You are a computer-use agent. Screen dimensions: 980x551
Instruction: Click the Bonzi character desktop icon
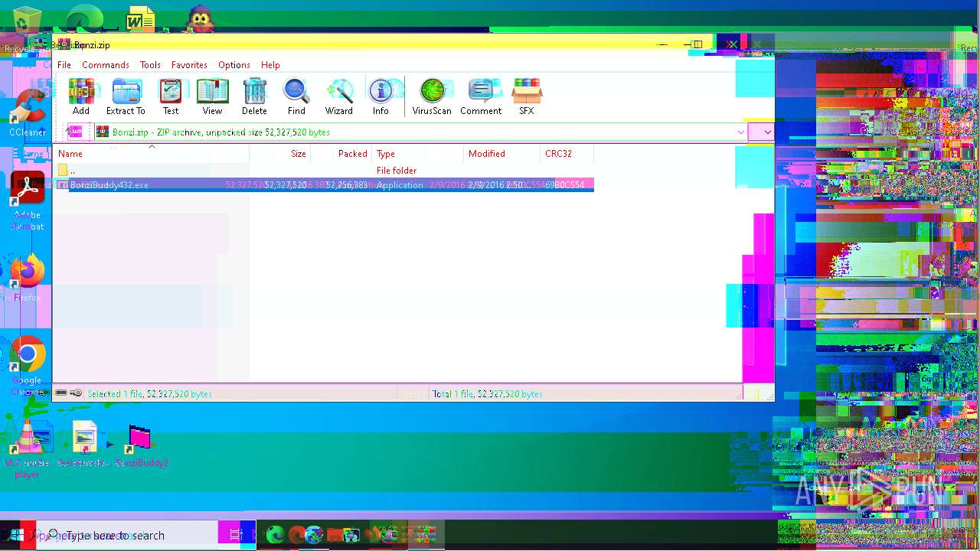(x=201, y=20)
